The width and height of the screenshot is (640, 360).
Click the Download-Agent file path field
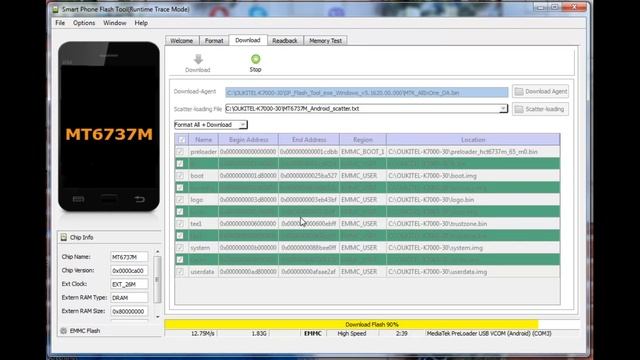(367, 93)
